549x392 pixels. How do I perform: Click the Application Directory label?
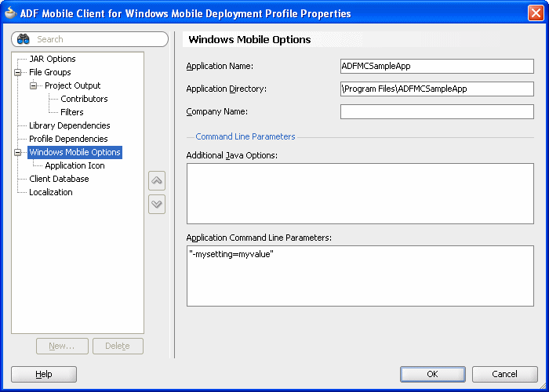pyautogui.click(x=226, y=89)
